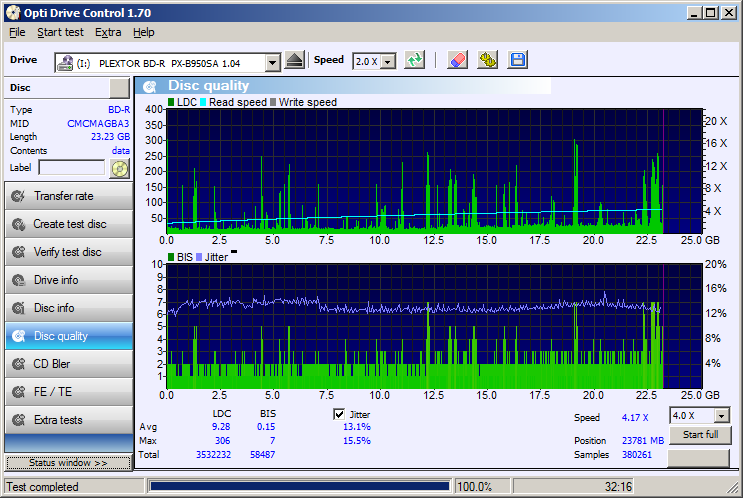This screenshot has width=743, height=498.
Task: Open the Help menu
Action: click(x=144, y=32)
